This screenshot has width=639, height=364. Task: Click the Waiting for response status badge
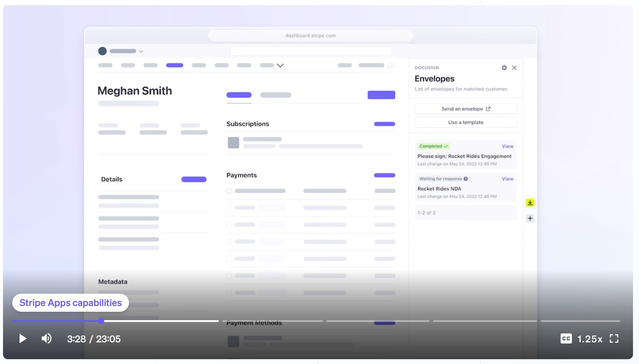point(443,179)
